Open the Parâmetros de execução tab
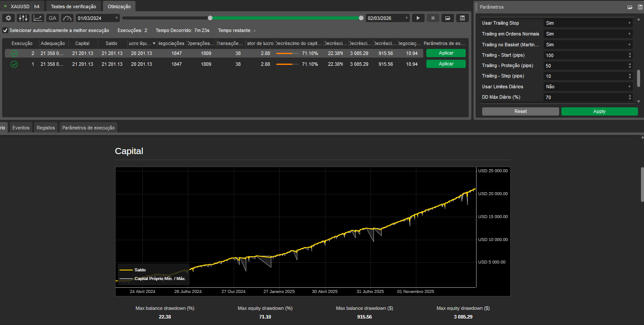The image size is (644, 325). [x=88, y=128]
